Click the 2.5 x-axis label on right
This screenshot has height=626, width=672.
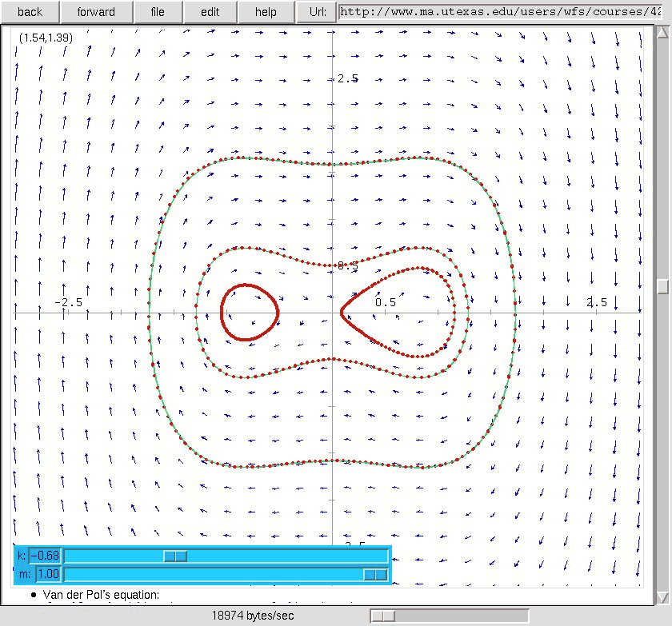(x=597, y=302)
